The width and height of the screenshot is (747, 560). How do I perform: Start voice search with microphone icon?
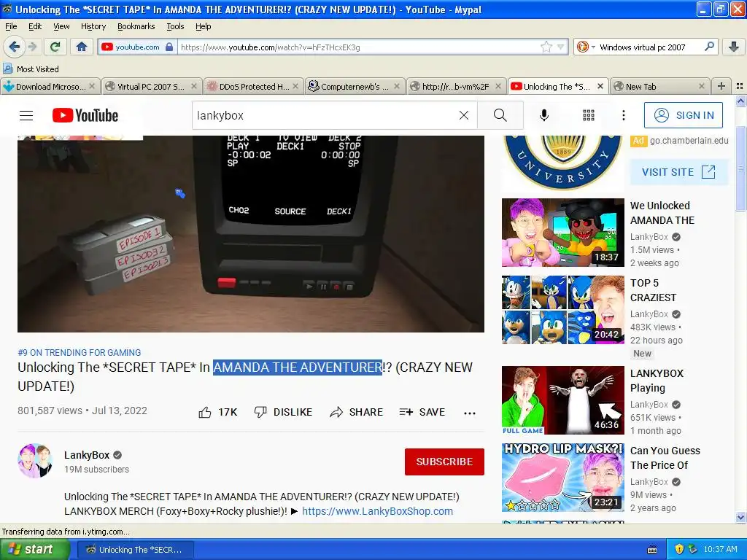click(544, 115)
